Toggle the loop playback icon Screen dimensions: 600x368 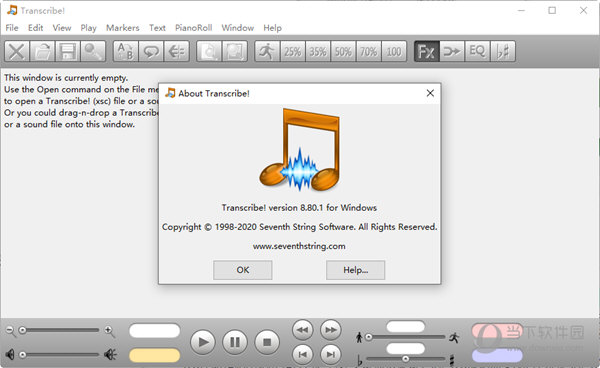[151, 51]
